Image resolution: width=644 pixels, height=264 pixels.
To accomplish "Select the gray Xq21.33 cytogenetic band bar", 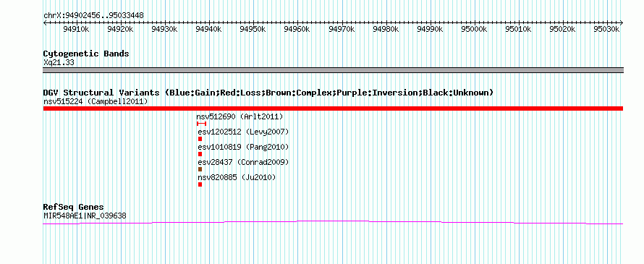I will pyautogui.click(x=333, y=70).
